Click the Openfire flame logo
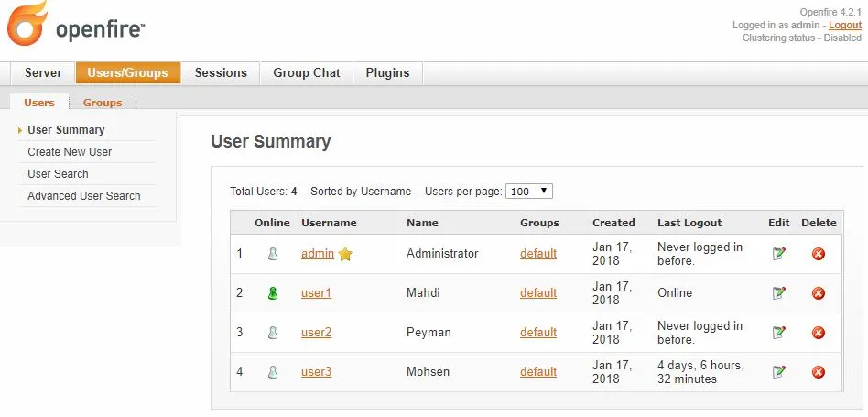 [x=27, y=26]
